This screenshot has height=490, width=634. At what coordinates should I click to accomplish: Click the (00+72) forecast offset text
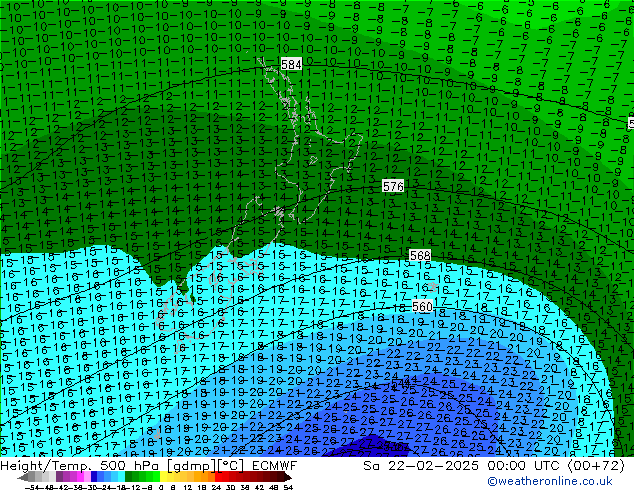coord(596,466)
